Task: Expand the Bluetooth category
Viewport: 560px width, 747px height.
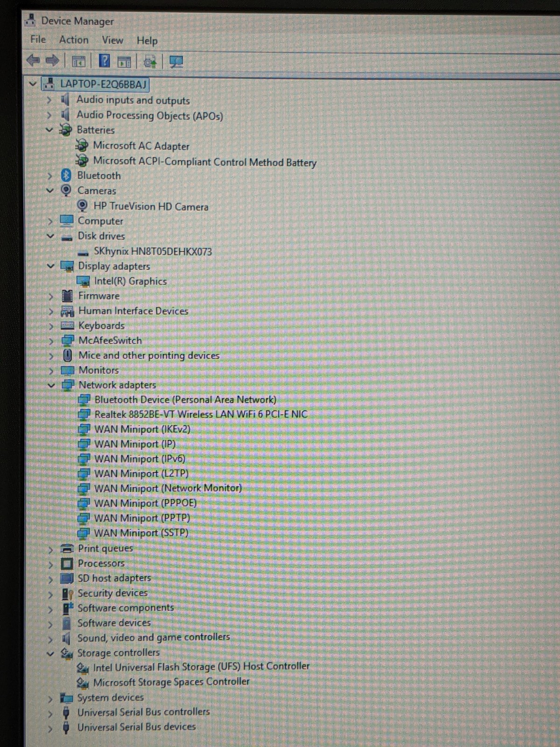Action: [x=49, y=176]
